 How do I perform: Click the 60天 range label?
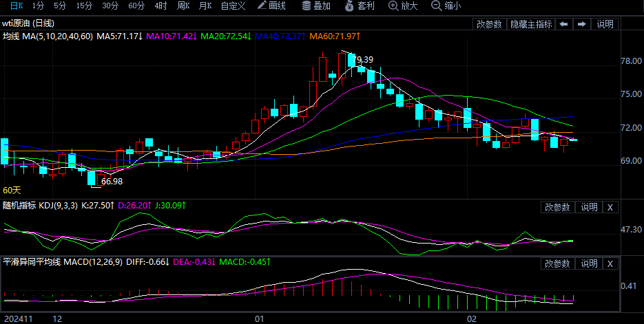click(12, 190)
